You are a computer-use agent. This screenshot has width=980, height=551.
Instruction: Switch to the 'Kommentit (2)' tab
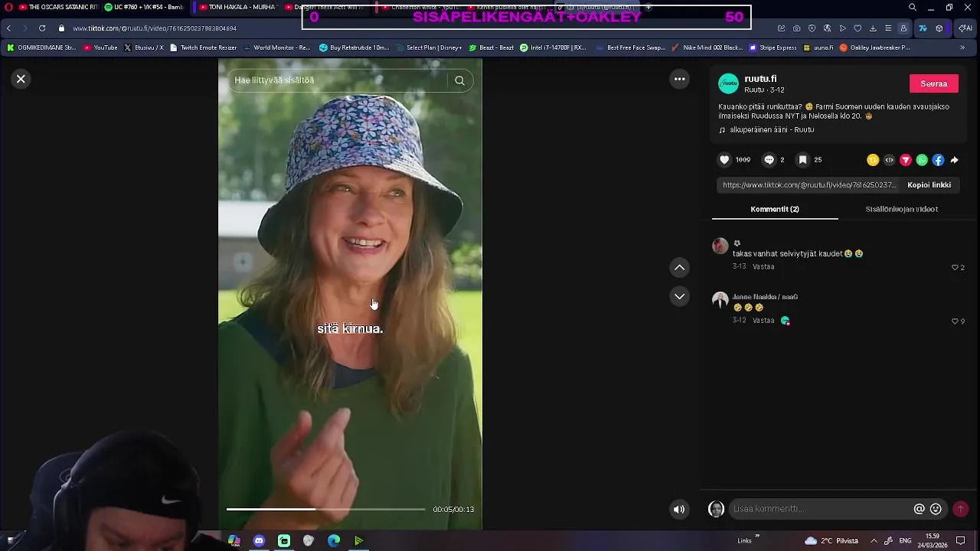pos(775,209)
